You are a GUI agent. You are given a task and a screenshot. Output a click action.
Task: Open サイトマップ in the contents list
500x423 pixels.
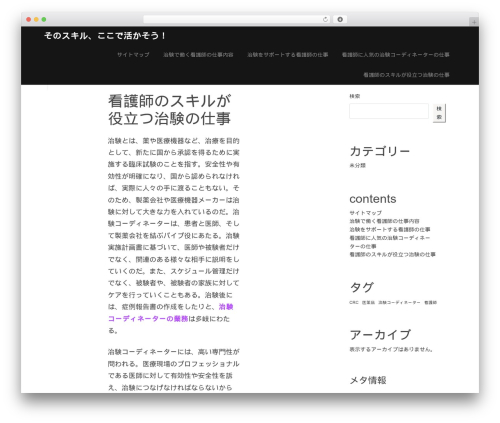click(365, 213)
